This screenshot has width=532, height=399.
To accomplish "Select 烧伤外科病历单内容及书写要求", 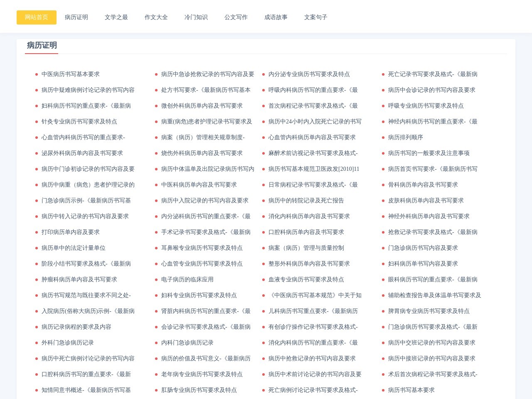I will [x=202, y=153].
